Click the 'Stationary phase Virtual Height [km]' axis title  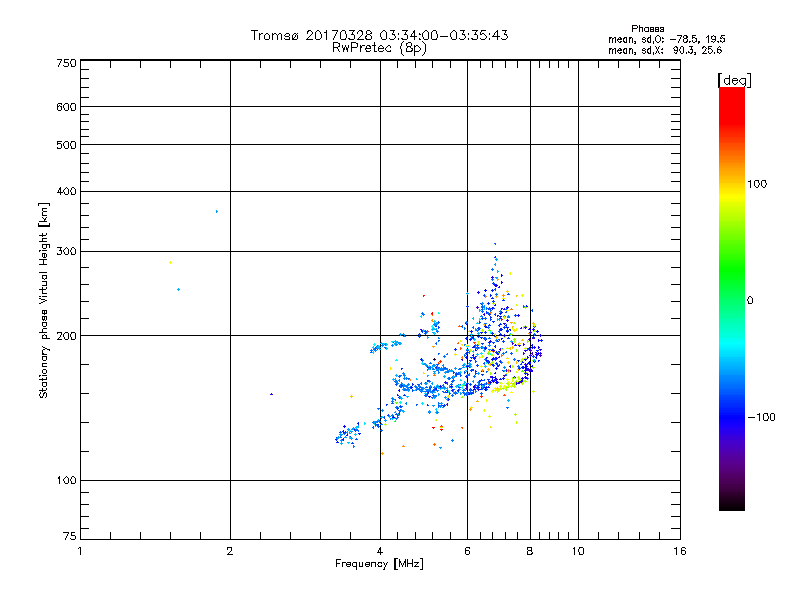click(43, 300)
